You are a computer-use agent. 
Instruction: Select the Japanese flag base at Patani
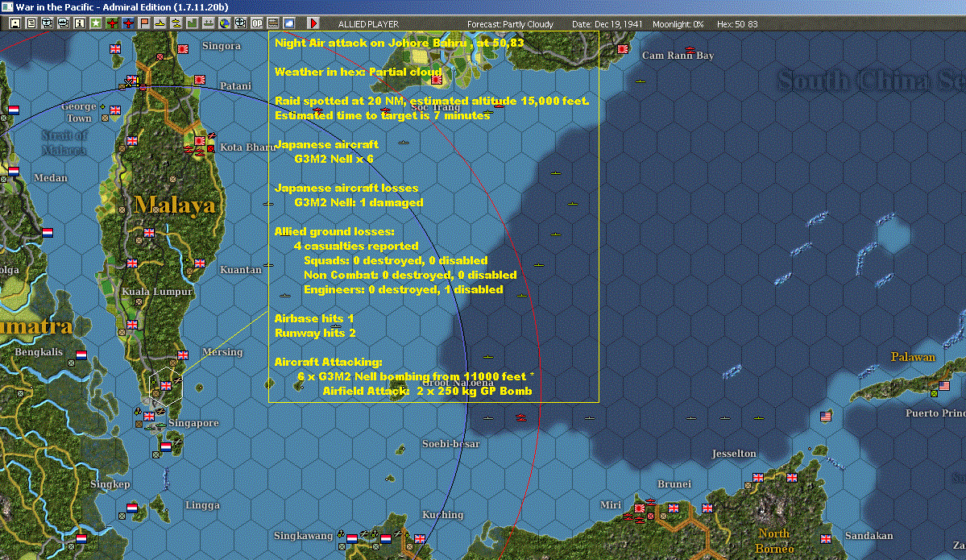point(200,80)
